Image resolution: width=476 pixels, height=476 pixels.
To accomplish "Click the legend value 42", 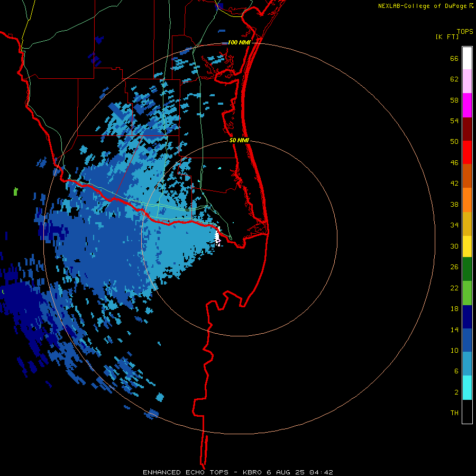I will [454, 184].
